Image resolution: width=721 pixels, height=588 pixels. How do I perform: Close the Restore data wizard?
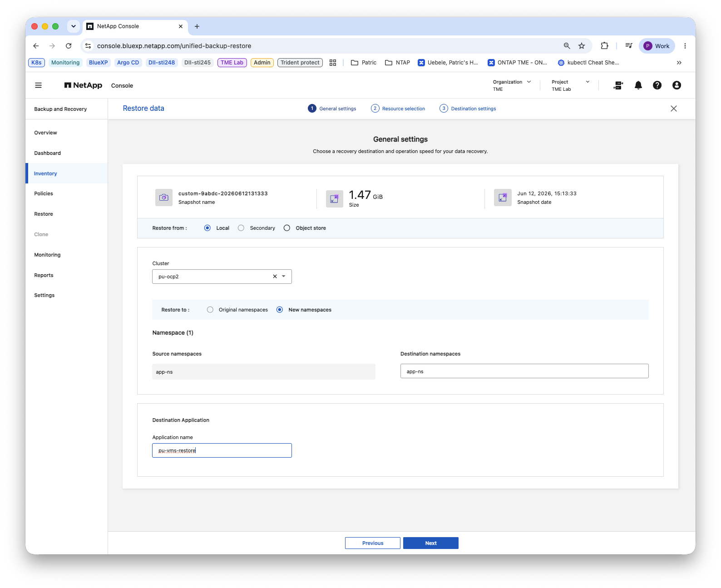674,109
